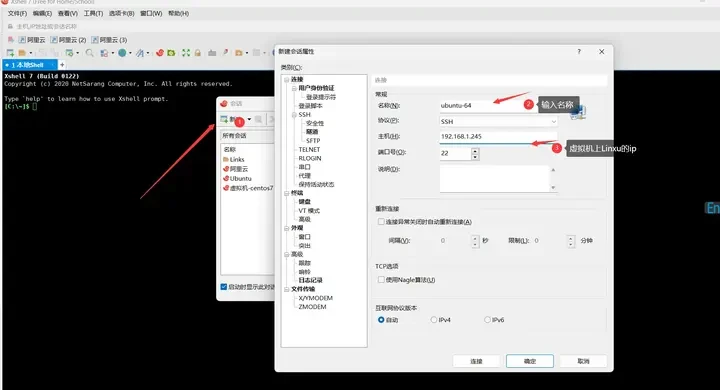
Task: Click the new session icon in 会话 dialog
Action: tap(224, 119)
